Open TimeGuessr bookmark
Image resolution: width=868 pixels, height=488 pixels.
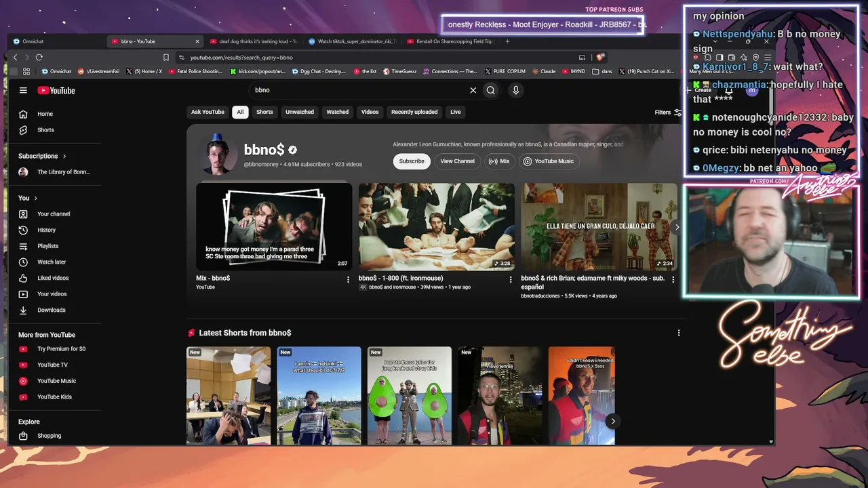tap(400, 71)
